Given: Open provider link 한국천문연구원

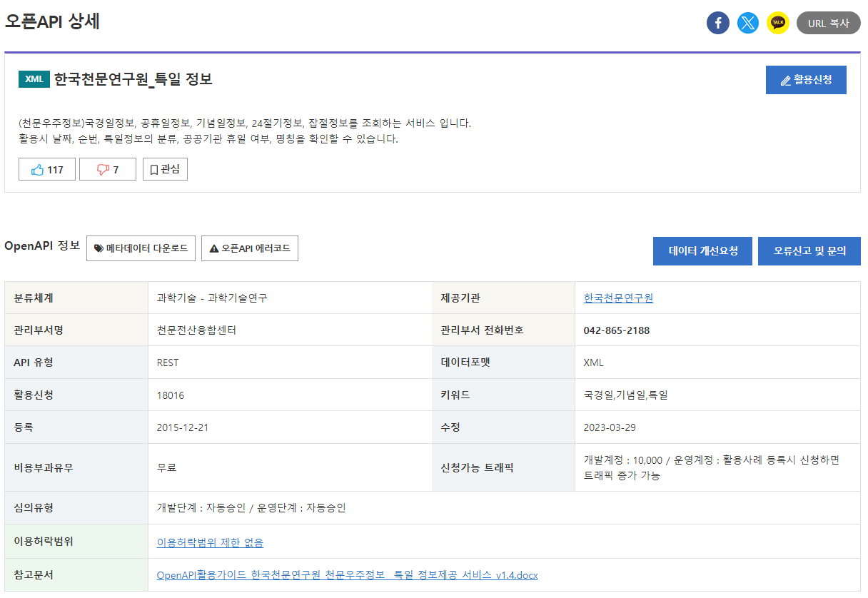Looking at the screenshot, I should pos(618,298).
